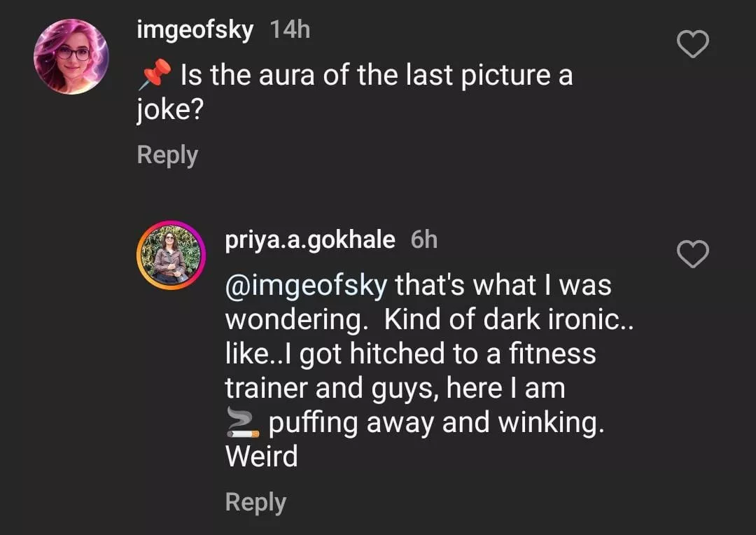Click the text "Is the aura of the last picture a"

(377, 75)
